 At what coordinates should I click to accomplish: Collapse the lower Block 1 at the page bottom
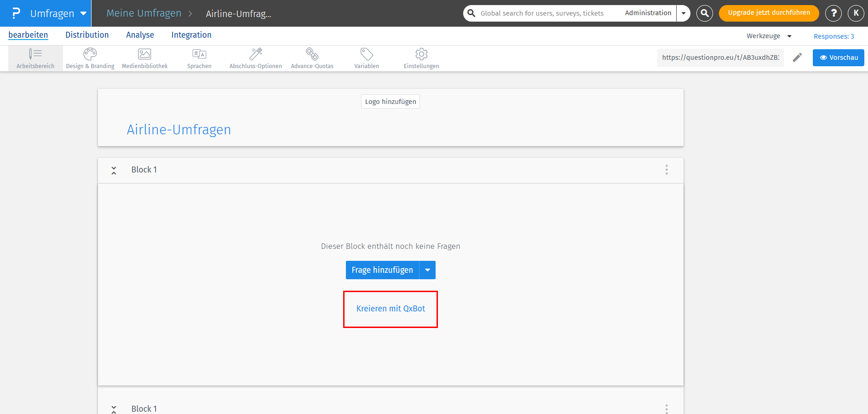tap(114, 409)
